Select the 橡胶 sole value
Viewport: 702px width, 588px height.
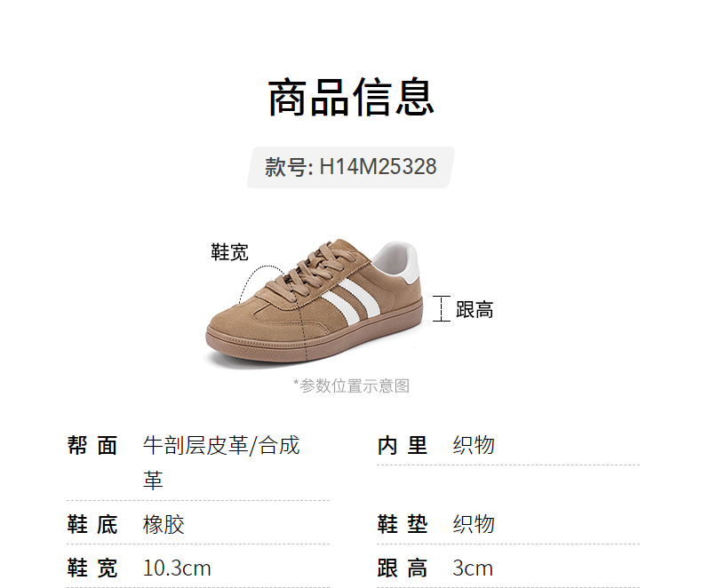click(164, 524)
